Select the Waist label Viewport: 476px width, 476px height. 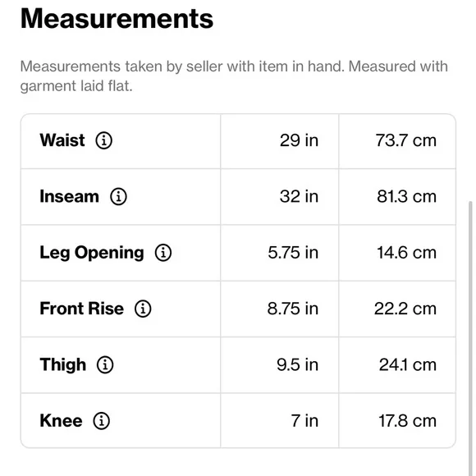pyautogui.click(x=62, y=140)
